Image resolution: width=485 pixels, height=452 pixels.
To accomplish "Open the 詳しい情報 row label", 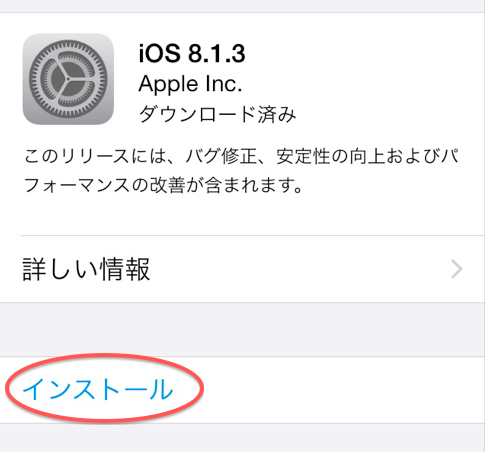I will coord(86,269).
